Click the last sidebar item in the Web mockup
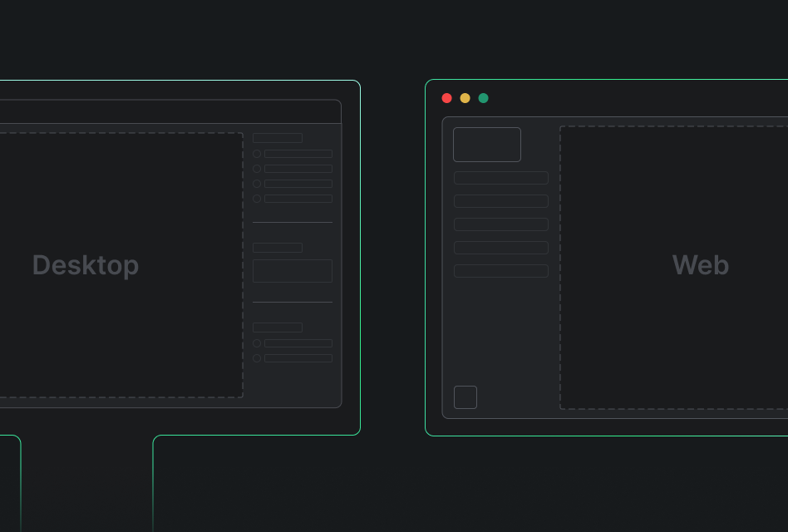This screenshot has width=788, height=532. coord(500,270)
